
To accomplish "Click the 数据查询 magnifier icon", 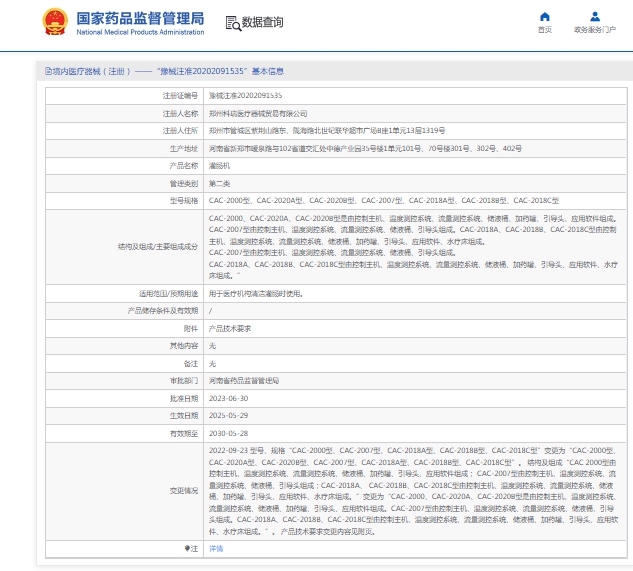I will pos(232,23).
